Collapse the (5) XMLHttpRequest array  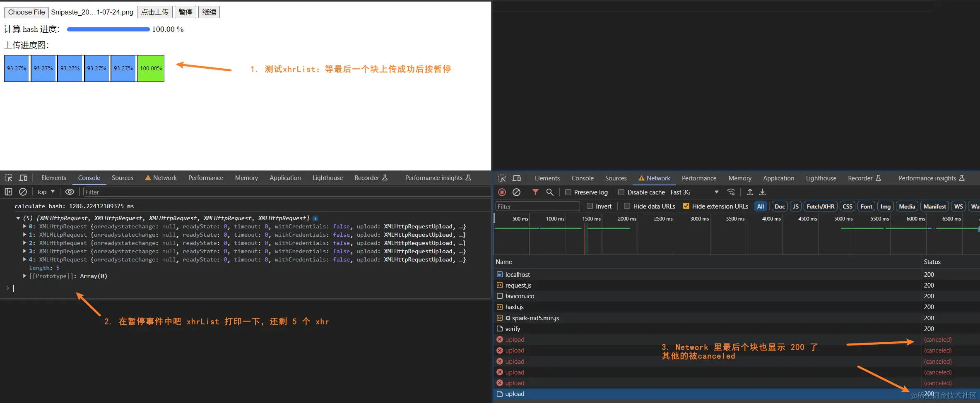tap(18, 218)
